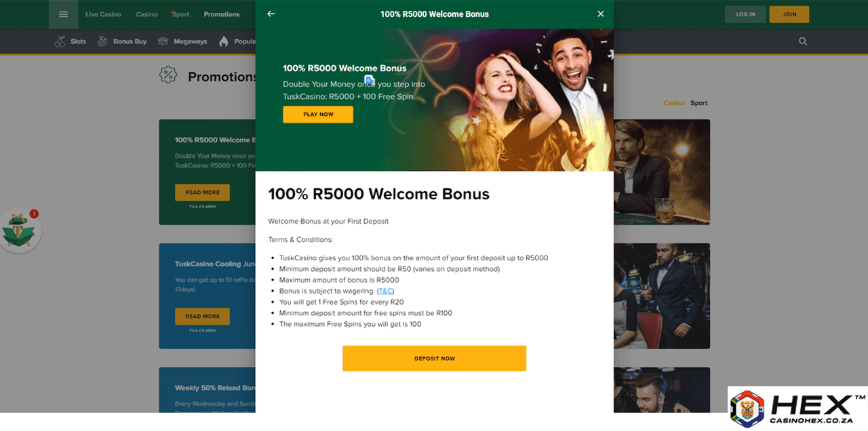Open Promotions in the top navigation
The height and width of the screenshot is (431, 868).
click(x=222, y=14)
